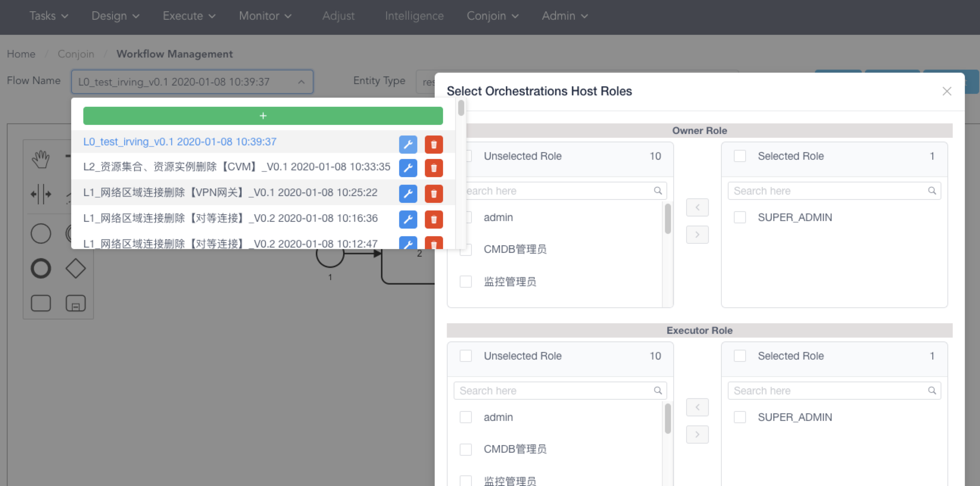The width and height of the screenshot is (980, 486).
Task: Check CMDB管理员 under Executor Role
Action: tap(466, 449)
